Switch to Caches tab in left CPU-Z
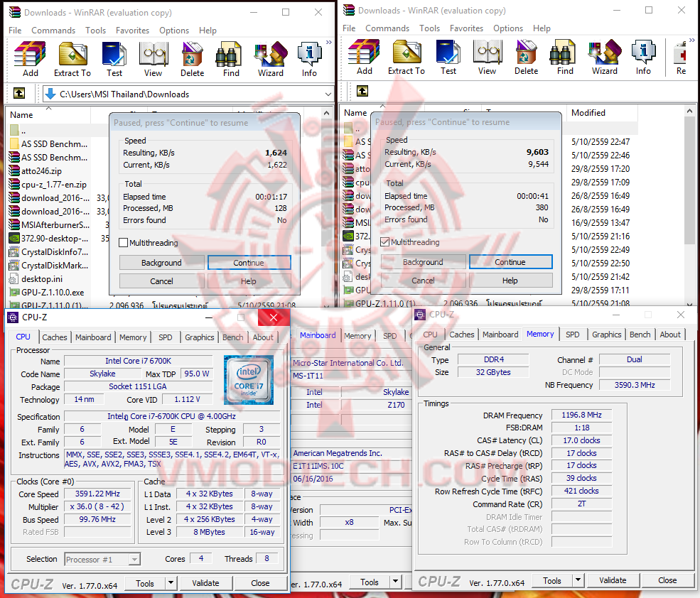The width and height of the screenshot is (700, 598). pos(55,337)
